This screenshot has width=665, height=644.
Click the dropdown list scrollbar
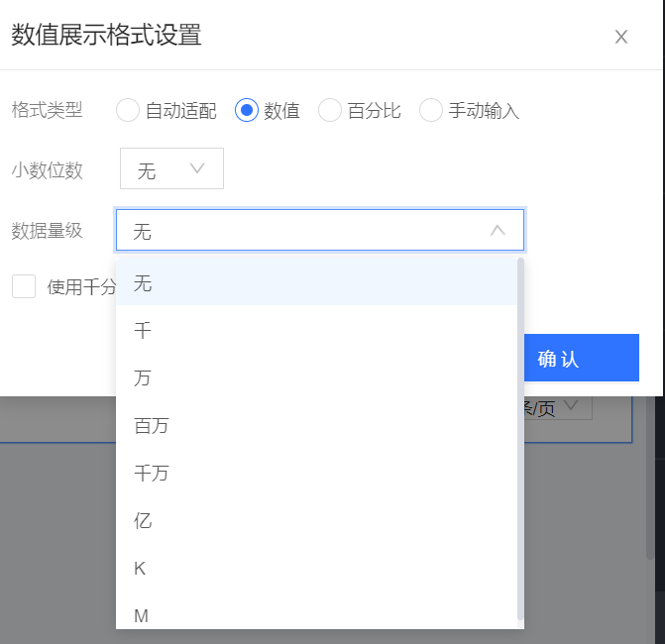520,436
